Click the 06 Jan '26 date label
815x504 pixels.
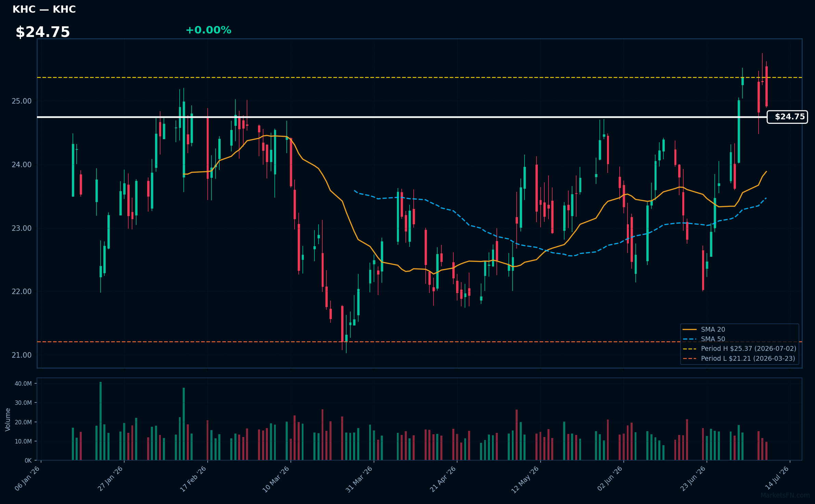(x=27, y=479)
